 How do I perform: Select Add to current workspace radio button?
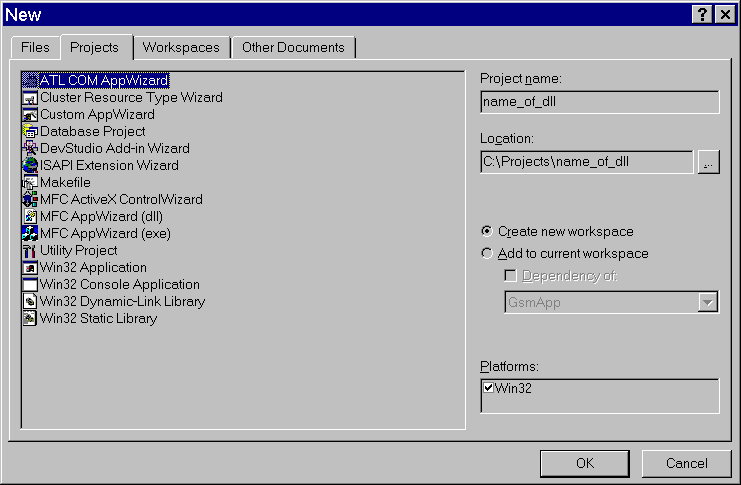click(487, 253)
